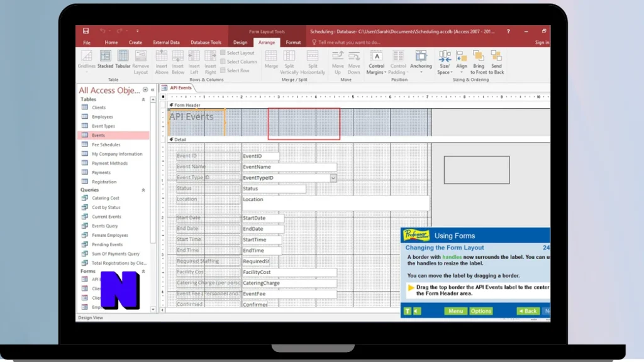Click the Select Column option

(238, 62)
